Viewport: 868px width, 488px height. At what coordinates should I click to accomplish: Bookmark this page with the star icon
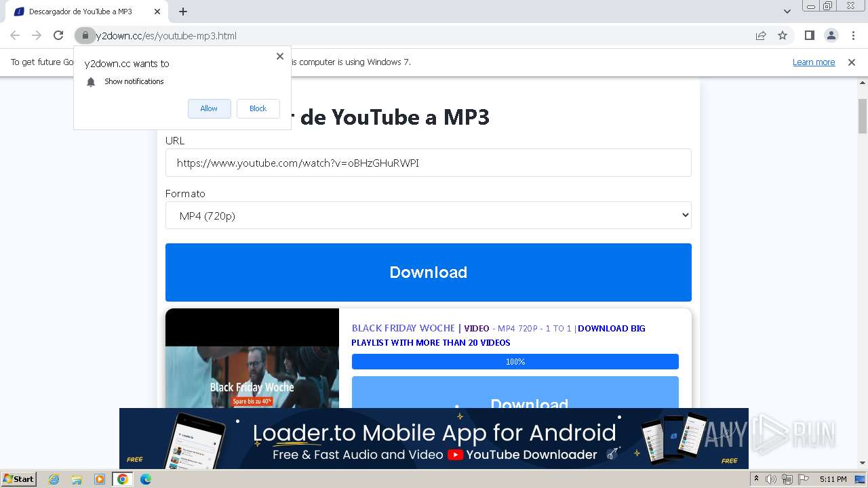[783, 35]
